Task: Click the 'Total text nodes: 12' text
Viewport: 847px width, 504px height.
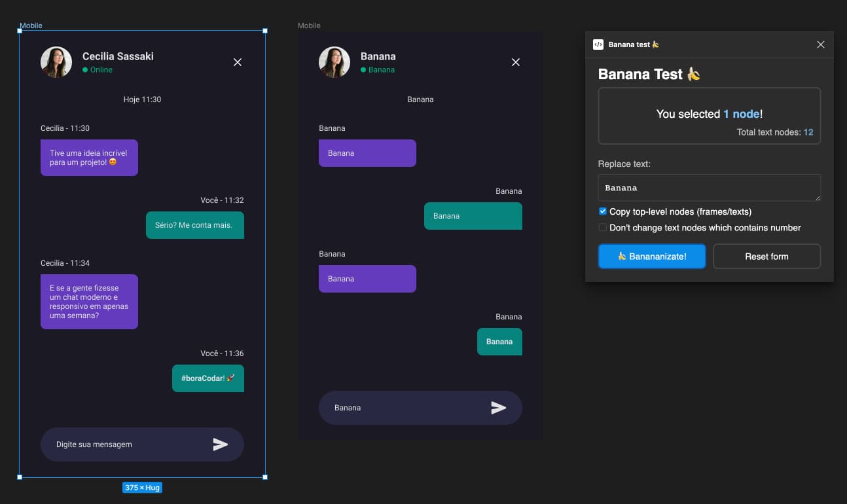Action: (x=775, y=132)
